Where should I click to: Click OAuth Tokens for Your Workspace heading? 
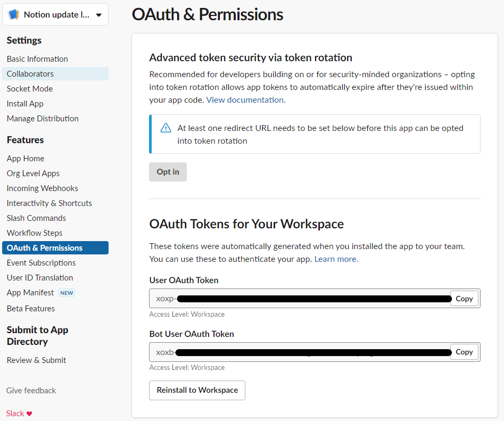click(246, 224)
